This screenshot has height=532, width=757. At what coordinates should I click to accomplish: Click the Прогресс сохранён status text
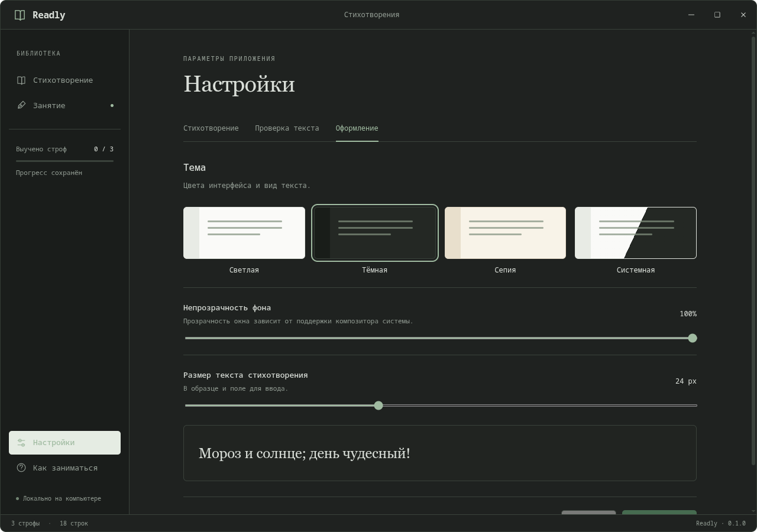coord(49,173)
